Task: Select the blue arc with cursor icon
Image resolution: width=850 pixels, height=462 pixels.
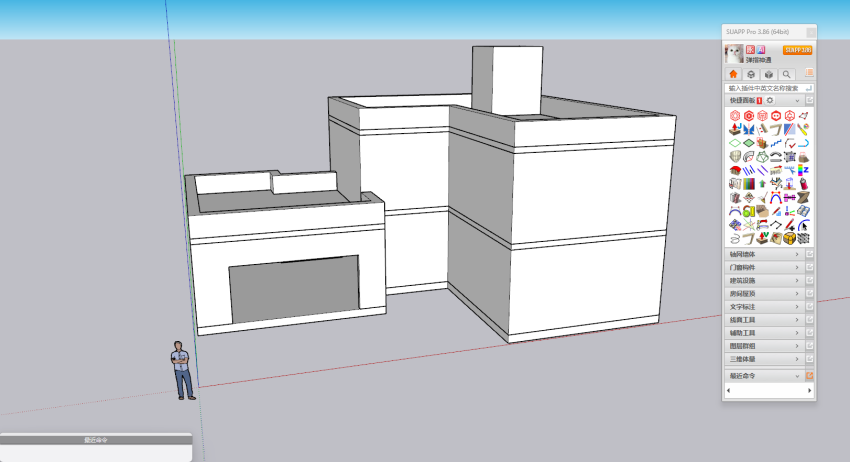Action: [803, 225]
